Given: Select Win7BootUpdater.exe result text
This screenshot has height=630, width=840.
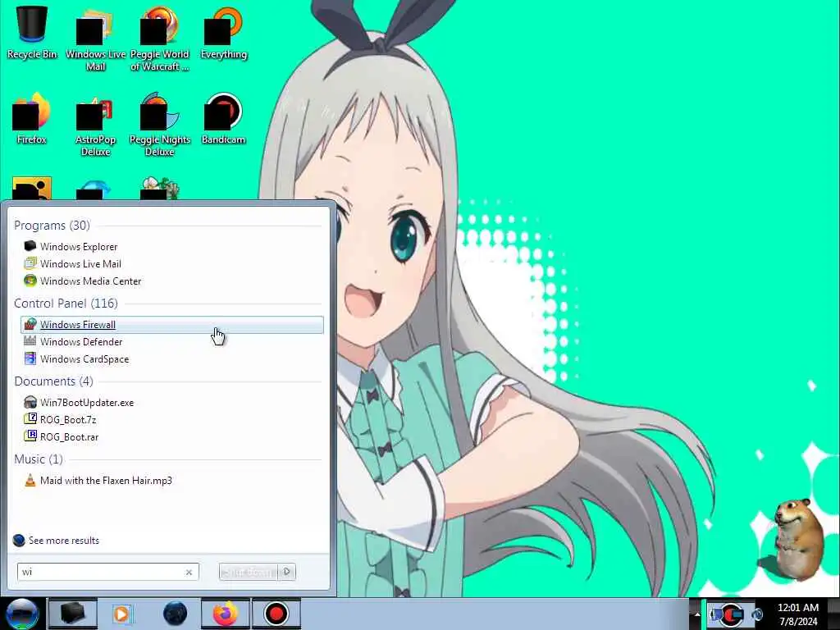Looking at the screenshot, I should [87, 402].
